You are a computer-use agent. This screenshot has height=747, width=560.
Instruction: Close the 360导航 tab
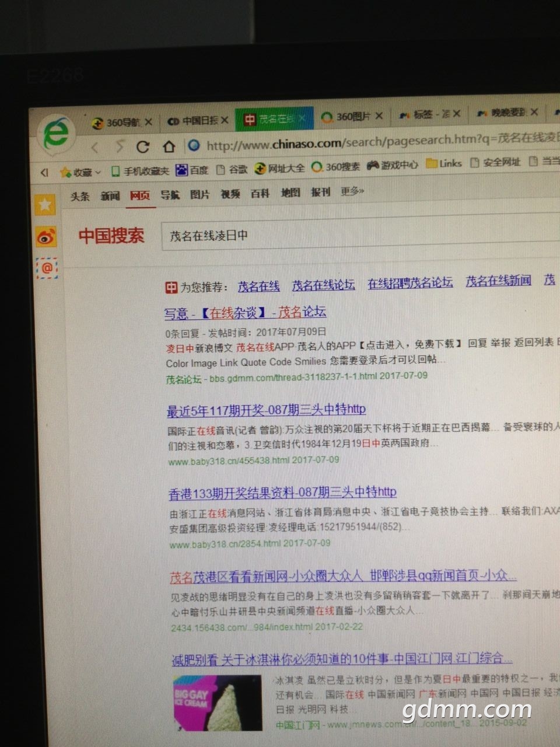(x=148, y=122)
